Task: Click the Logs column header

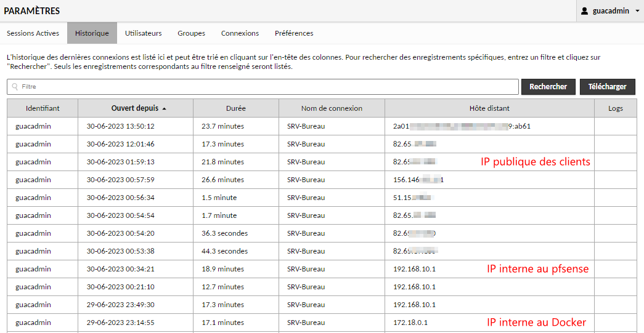Action: pyautogui.click(x=615, y=108)
